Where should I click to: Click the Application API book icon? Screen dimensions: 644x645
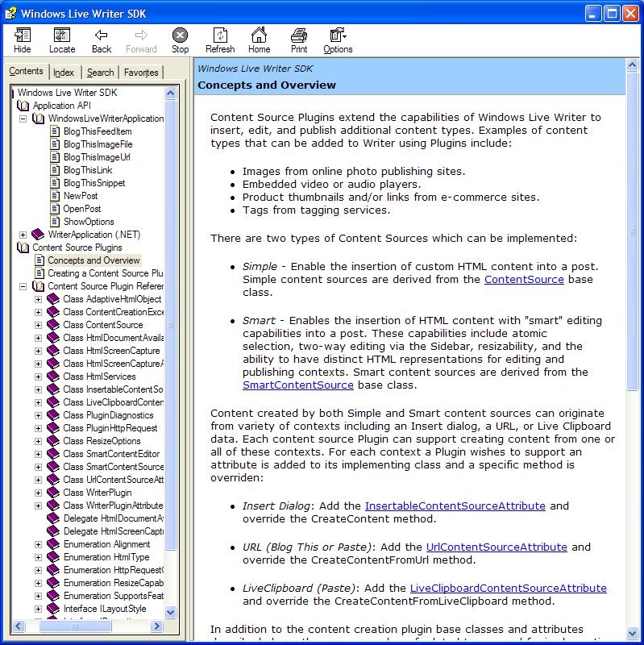pos(23,106)
